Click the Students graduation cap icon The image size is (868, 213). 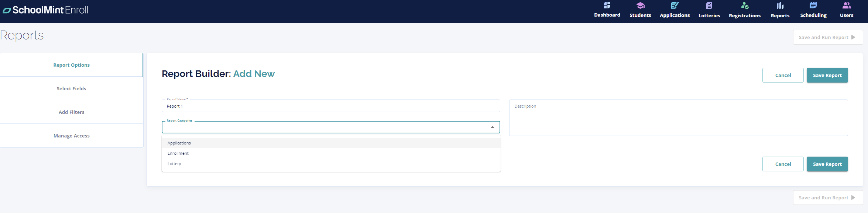tap(640, 6)
